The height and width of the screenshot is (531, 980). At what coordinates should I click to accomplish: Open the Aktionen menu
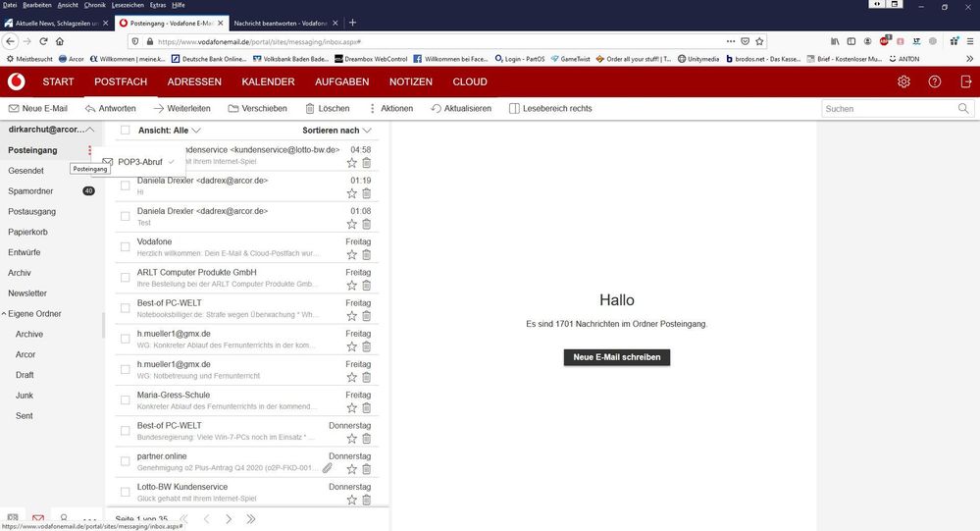[390, 108]
